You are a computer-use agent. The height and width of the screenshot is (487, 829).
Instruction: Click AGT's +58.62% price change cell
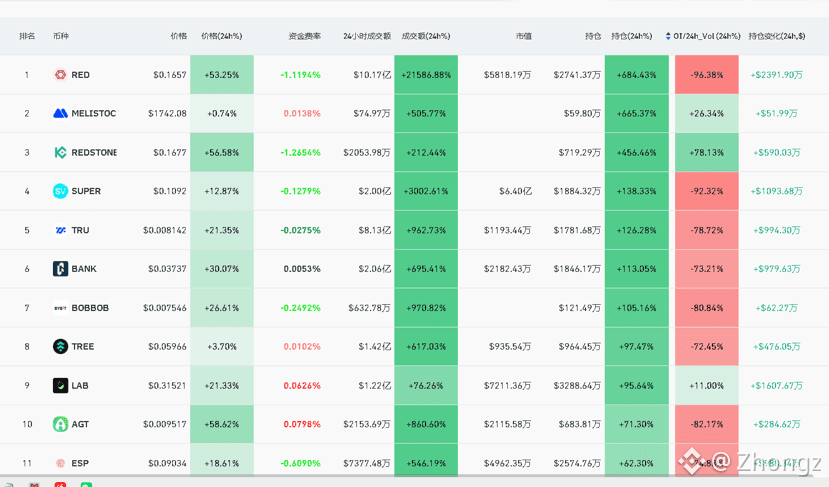click(x=222, y=424)
